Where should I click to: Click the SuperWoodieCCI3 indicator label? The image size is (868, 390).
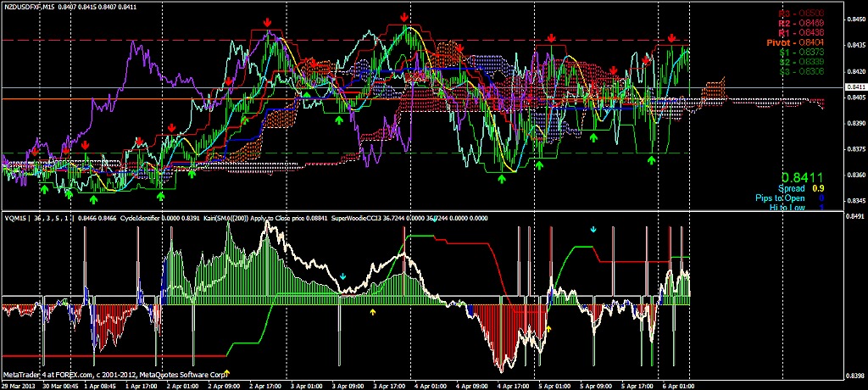click(x=377, y=218)
